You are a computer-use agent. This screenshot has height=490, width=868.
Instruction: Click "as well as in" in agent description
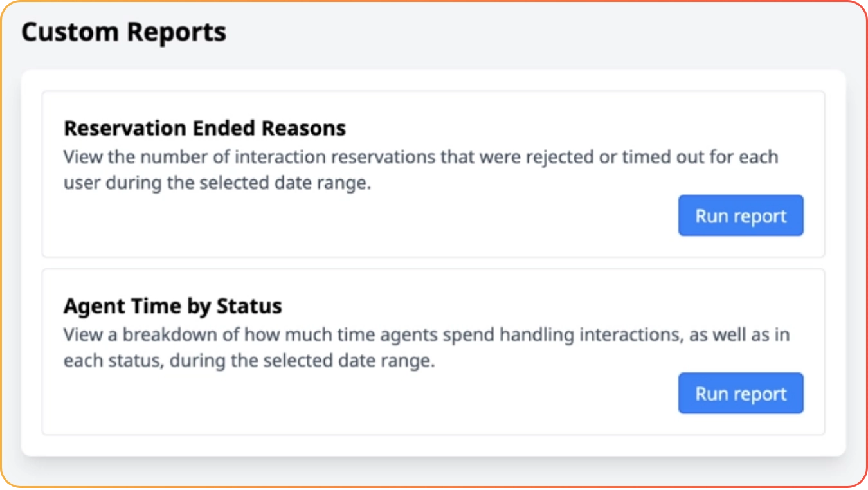coord(734,335)
